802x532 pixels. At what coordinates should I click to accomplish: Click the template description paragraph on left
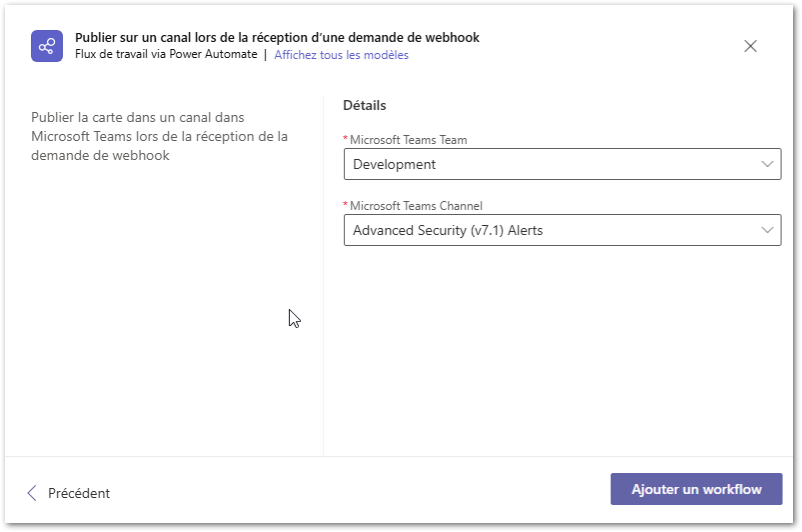pos(160,136)
